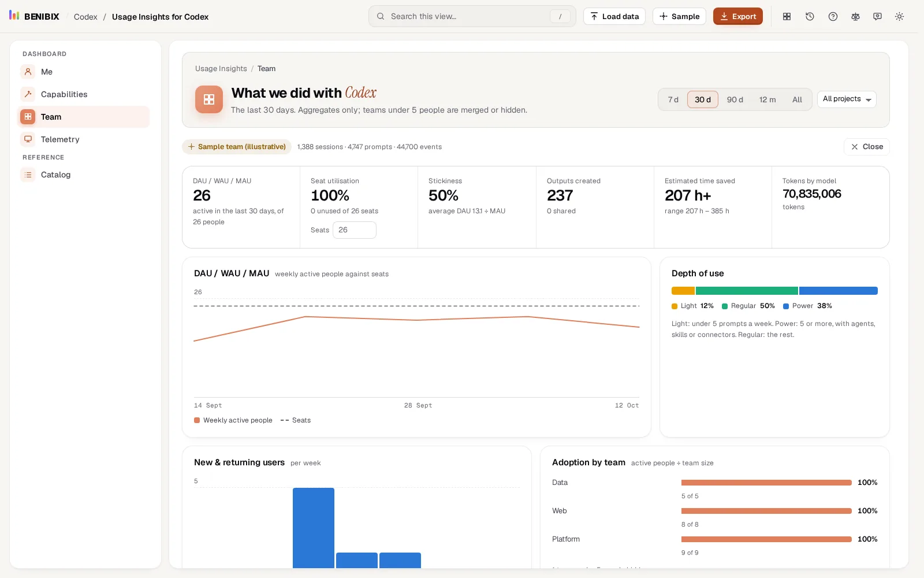The height and width of the screenshot is (578, 924).
Task: Select the 7 d time range
Action: pyautogui.click(x=673, y=99)
